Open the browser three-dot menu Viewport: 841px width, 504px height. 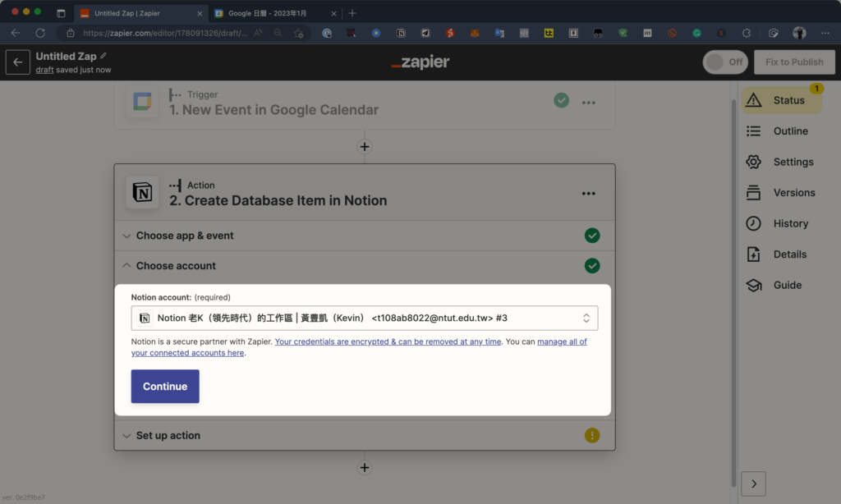coord(825,33)
